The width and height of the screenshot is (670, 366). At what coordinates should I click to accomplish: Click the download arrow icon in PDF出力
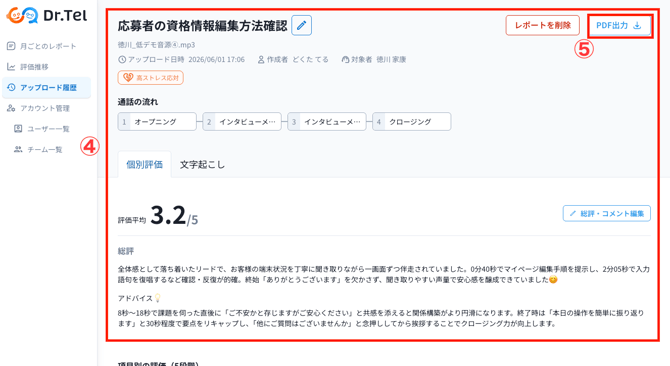click(637, 26)
